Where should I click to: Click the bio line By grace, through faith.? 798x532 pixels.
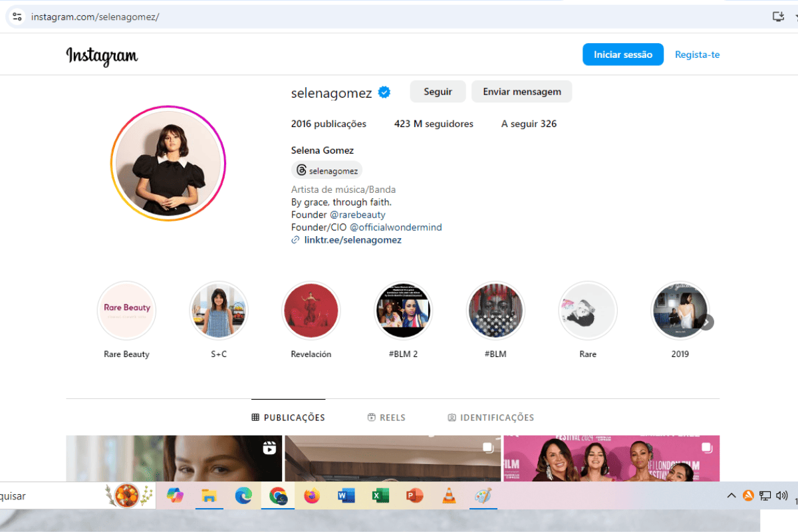click(x=341, y=202)
